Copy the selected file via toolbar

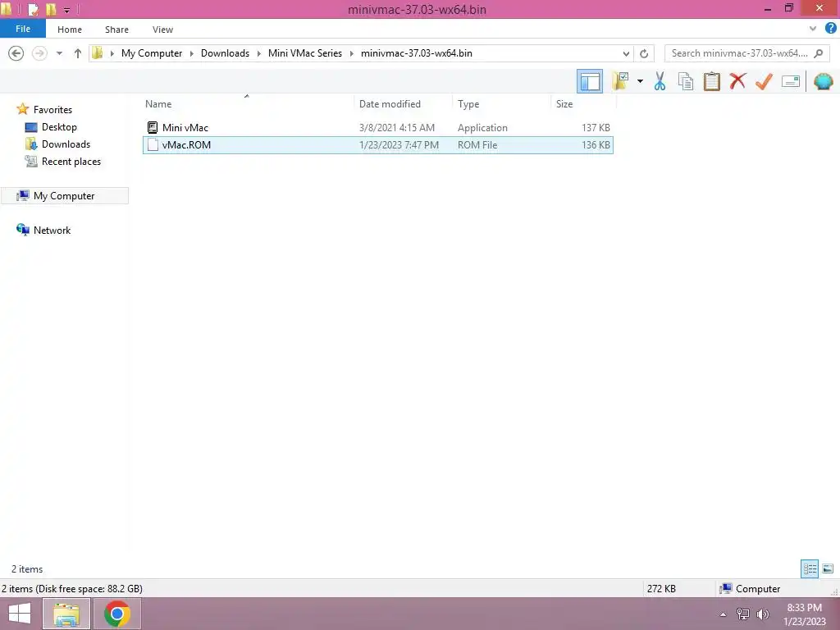click(686, 81)
